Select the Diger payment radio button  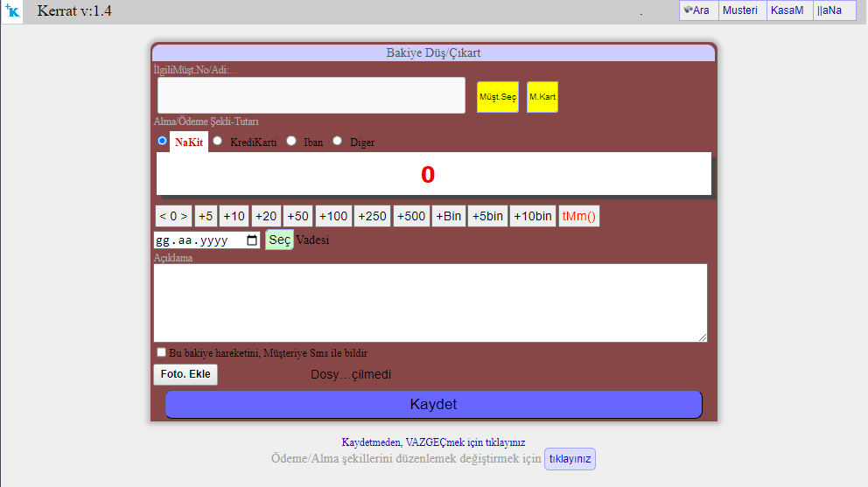(x=338, y=141)
